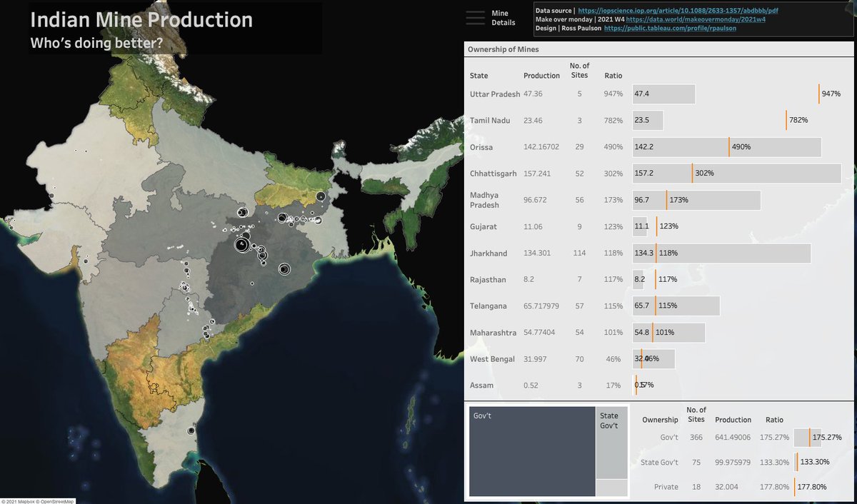Click the Jharkhand sites count 114
This screenshot has width=857, height=504.
579,253
